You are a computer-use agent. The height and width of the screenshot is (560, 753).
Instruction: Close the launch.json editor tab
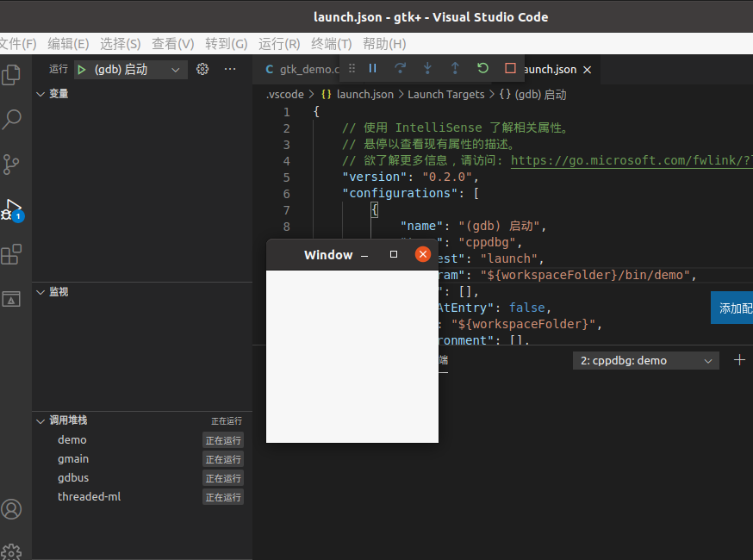click(x=587, y=70)
